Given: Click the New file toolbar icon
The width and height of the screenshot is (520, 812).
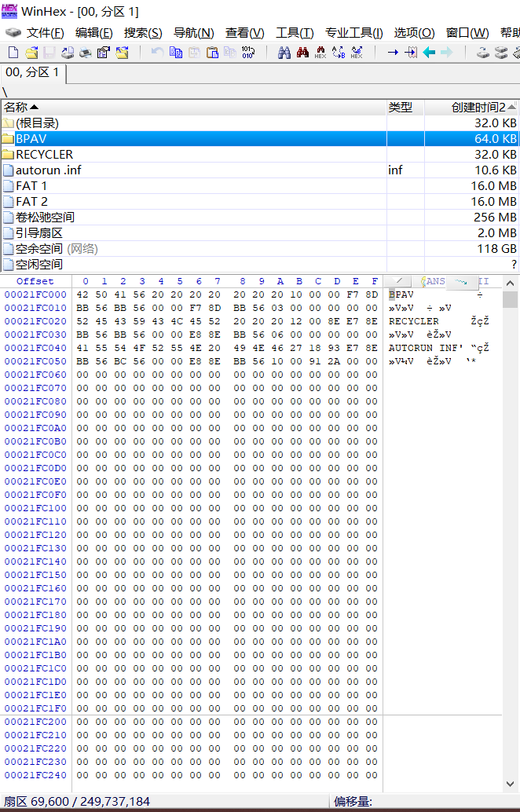Looking at the screenshot, I should tap(13, 53).
